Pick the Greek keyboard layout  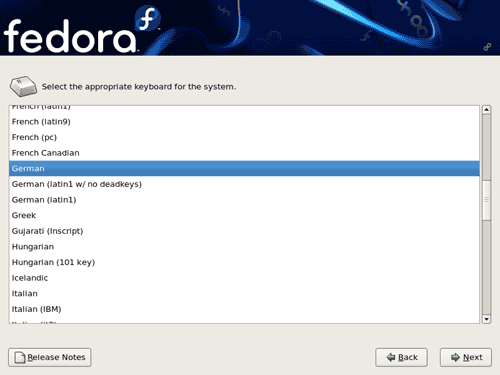244,215
